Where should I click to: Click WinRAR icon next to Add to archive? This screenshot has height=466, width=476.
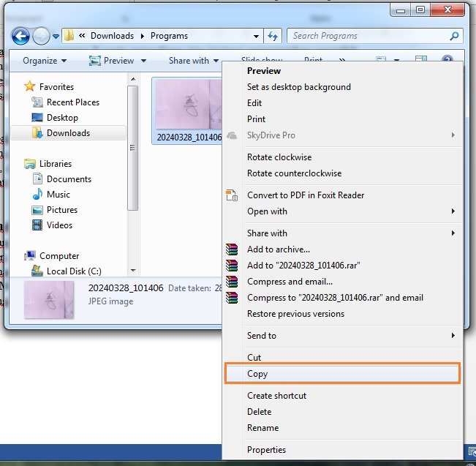tap(232, 249)
